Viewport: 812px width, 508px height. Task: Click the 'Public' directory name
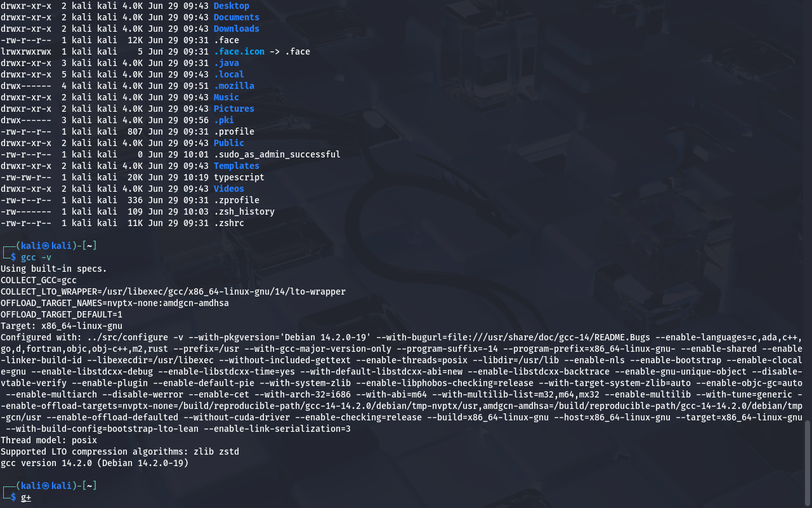[229, 143]
